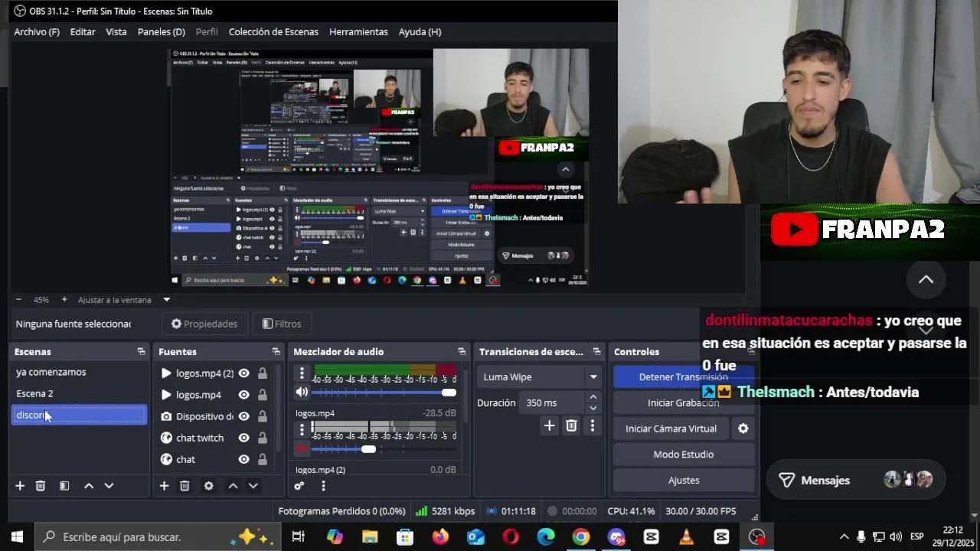
Task: Open source properties gear in Fuentes toolbar
Action: click(x=208, y=486)
